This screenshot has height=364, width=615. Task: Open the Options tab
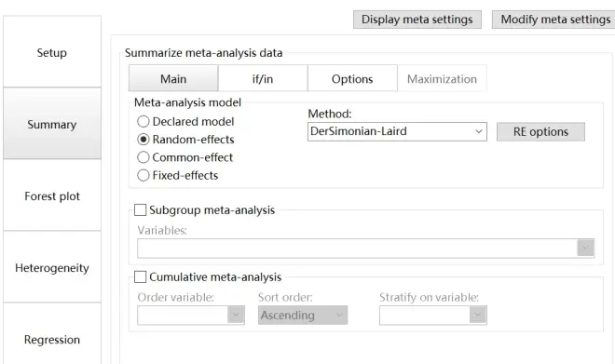point(352,78)
